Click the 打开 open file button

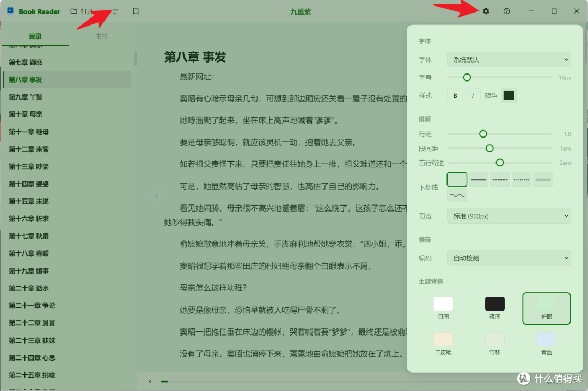point(82,11)
